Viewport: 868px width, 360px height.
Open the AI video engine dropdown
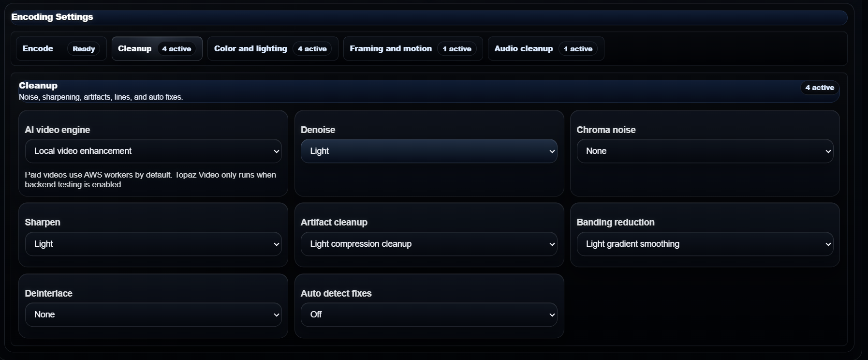coord(153,151)
